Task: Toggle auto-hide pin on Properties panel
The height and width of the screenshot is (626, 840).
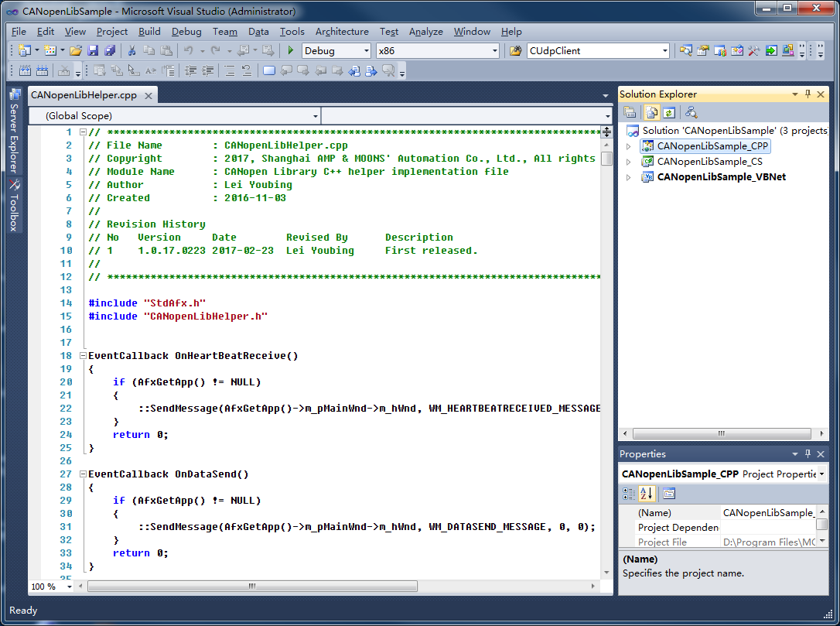Action: (x=808, y=454)
